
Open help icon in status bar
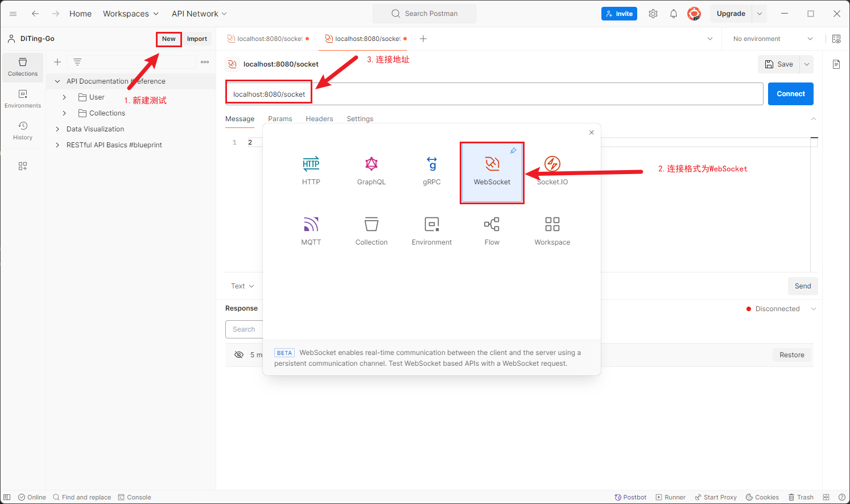842,497
